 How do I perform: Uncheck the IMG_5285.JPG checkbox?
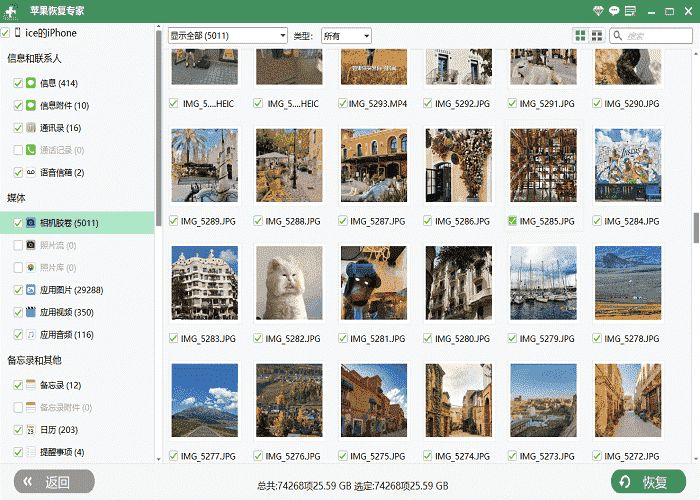coord(512,221)
